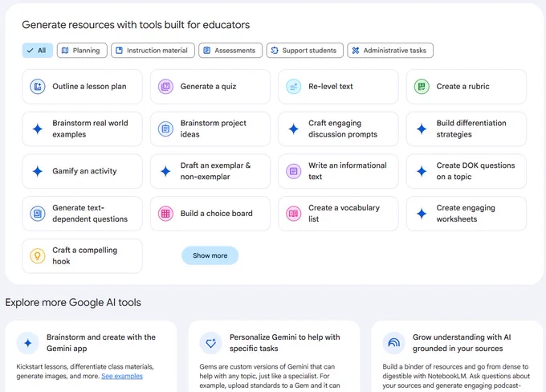Screen dimensions: 546x392
Task: Click the wrench icon in Administrative tasks filter
Action: click(x=356, y=51)
